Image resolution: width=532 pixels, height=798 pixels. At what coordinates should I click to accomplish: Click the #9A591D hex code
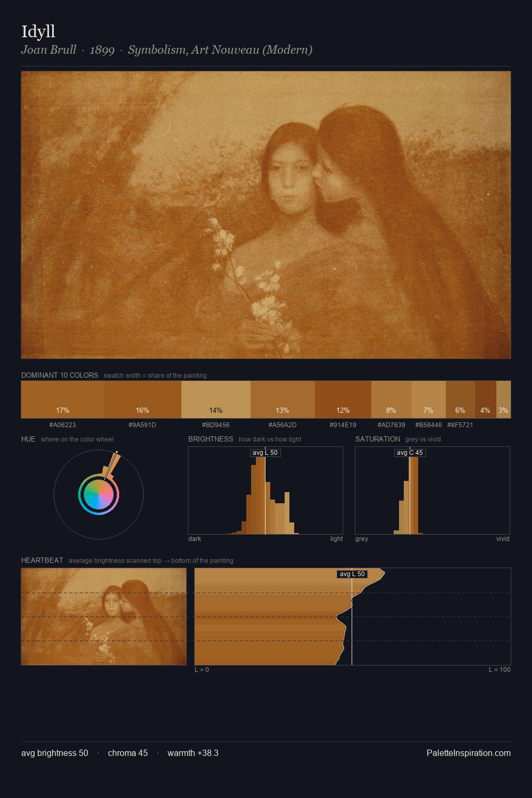143,425
